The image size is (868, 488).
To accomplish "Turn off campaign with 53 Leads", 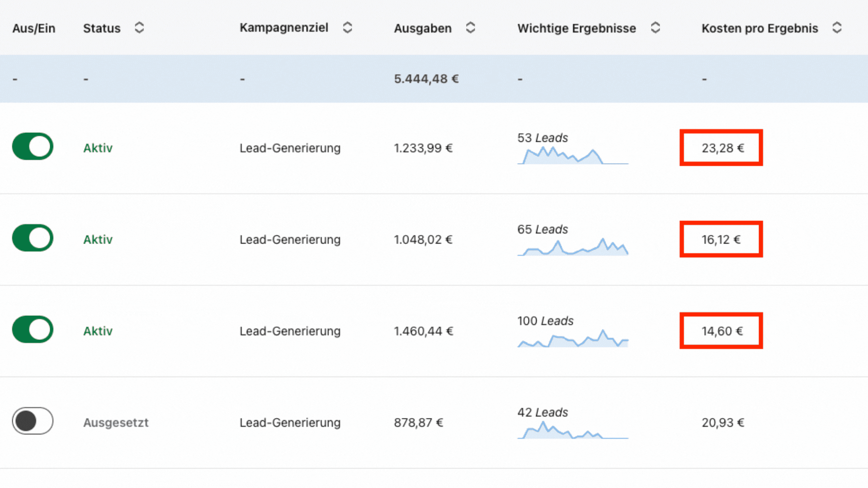I will 33,147.
